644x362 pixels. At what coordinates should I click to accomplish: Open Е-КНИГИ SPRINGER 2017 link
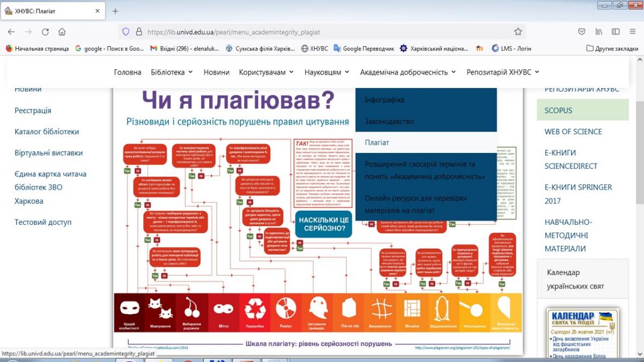[x=578, y=194]
